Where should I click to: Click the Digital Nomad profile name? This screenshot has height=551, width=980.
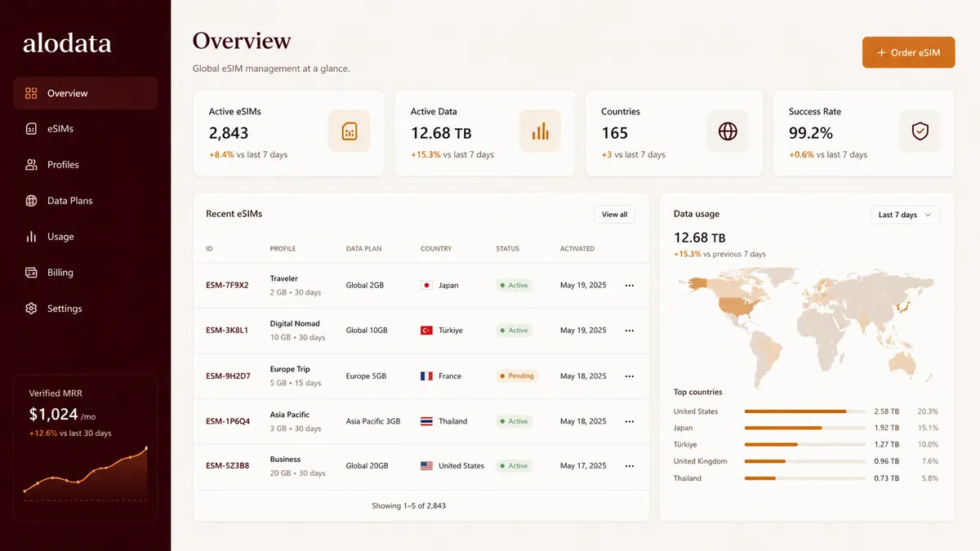[x=295, y=323]
